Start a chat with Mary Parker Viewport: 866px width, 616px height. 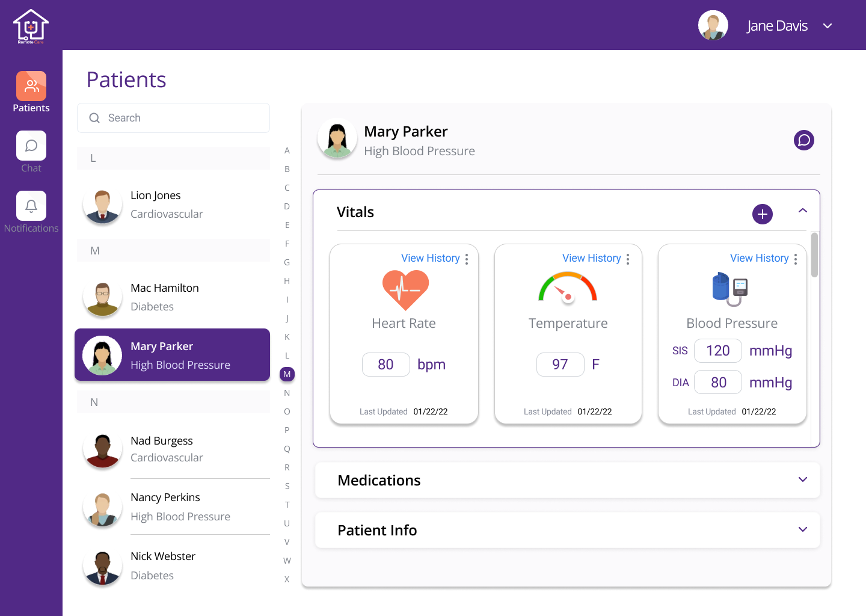tap(803, 140)
